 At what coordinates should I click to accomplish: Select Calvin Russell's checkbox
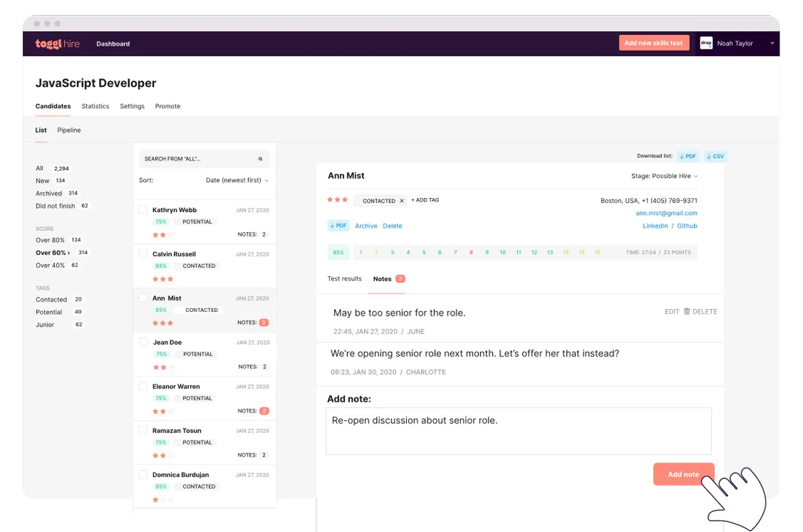(x=143, y=254)
